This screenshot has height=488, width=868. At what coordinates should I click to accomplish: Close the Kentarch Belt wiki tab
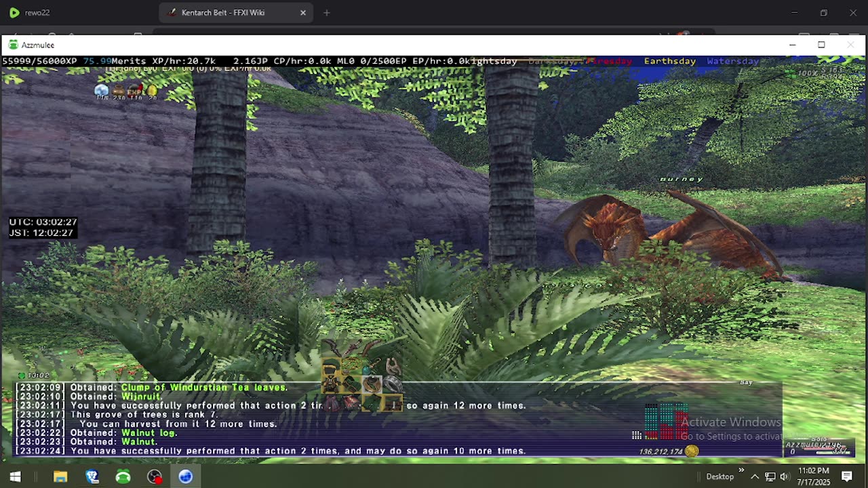(x=303, y=12)
